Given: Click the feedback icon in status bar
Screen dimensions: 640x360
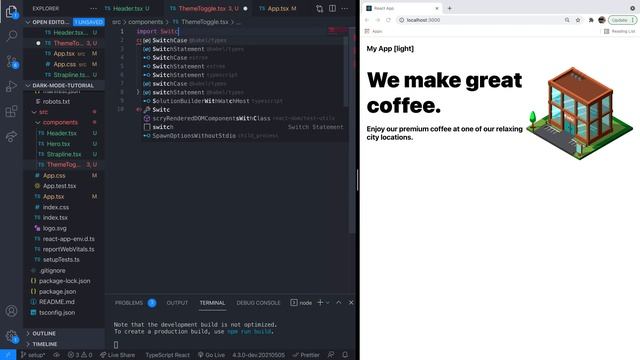Looking at the screenshot, I should 331,355.
